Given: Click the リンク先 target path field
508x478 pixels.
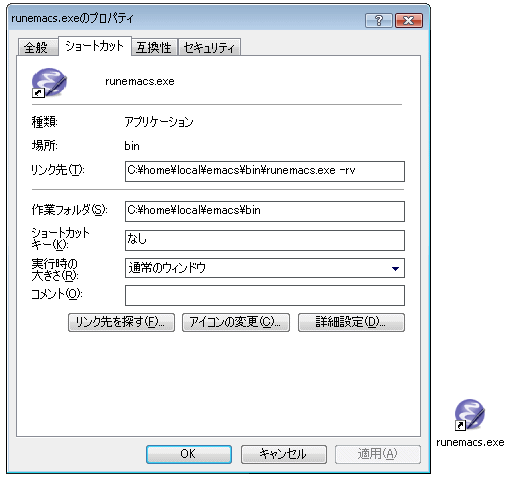Looking at the screenshot, I should [265, 171].
